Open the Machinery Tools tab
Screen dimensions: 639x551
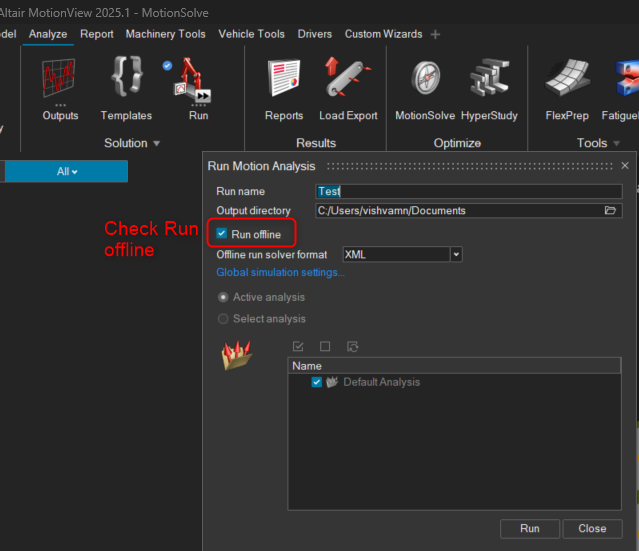[x=165, y=34]
